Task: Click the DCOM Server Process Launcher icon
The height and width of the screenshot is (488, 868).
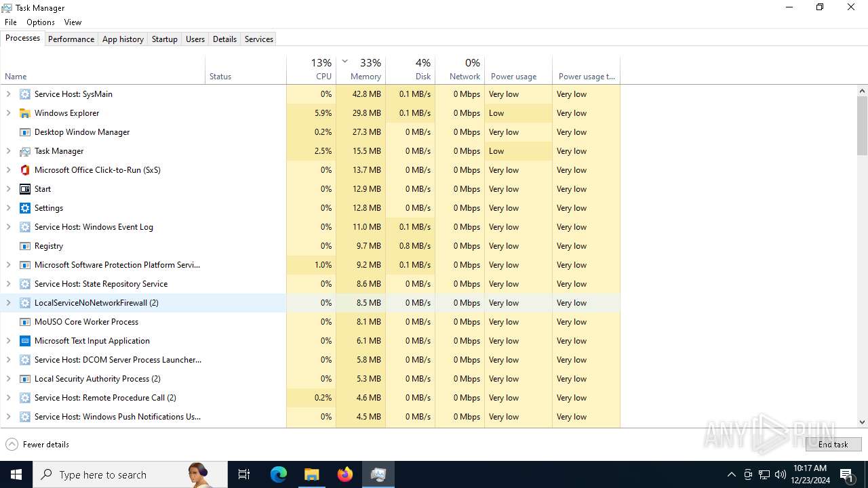Action: [25, 360]
